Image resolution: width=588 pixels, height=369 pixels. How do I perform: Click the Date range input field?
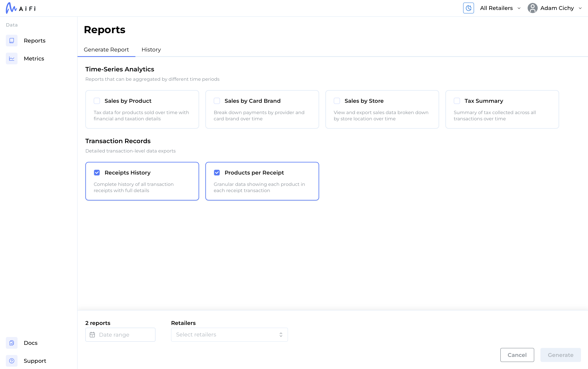pyautogui.click(x=120, y=335)
